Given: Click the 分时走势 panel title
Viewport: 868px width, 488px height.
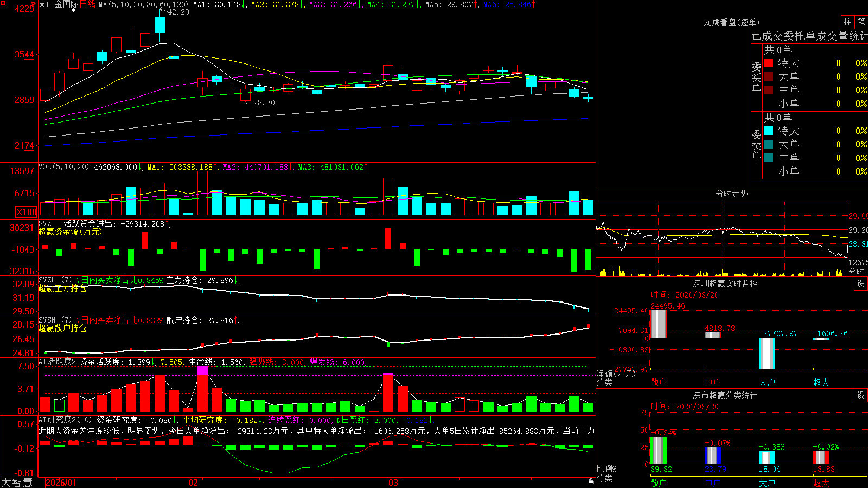Looking at the screenshot, I should point(731,194).
